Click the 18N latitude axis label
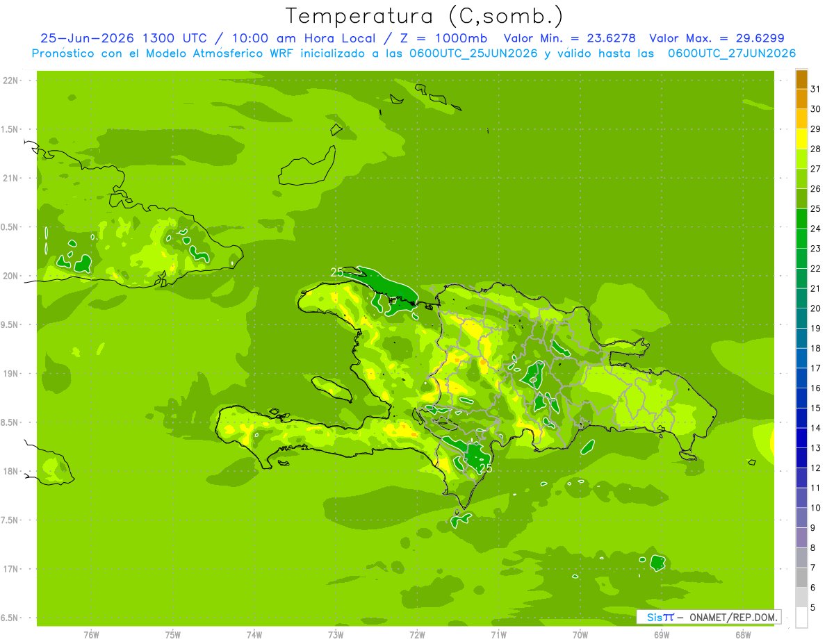 pos(10,471)
